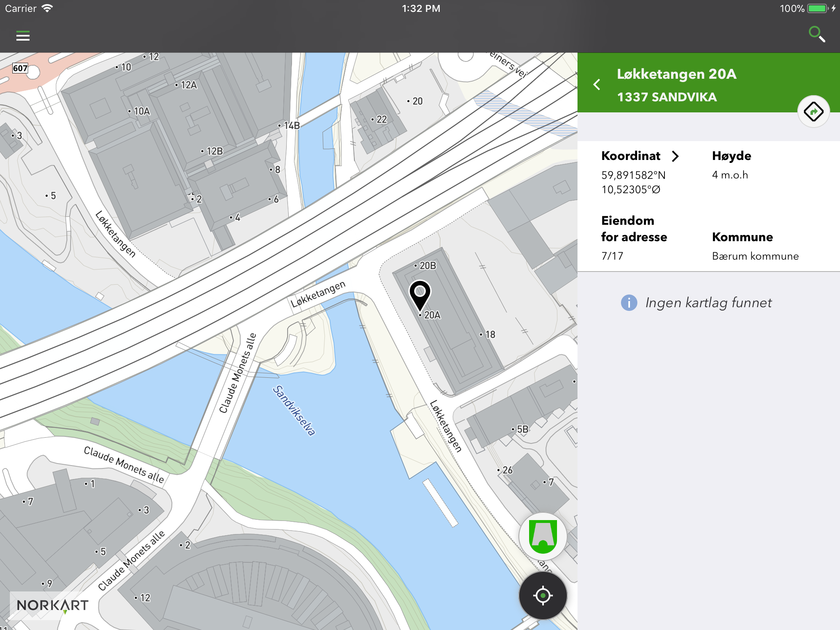Center map on my location

click(543, 596)
